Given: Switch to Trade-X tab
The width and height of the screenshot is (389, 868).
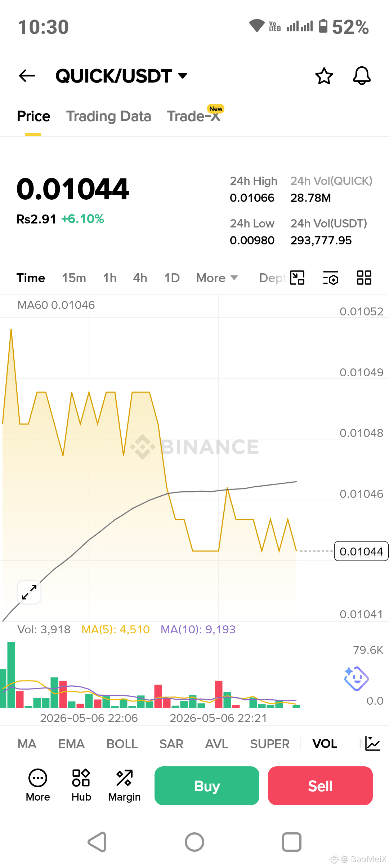Looking at the screenshot, I should tap(194, 115).
